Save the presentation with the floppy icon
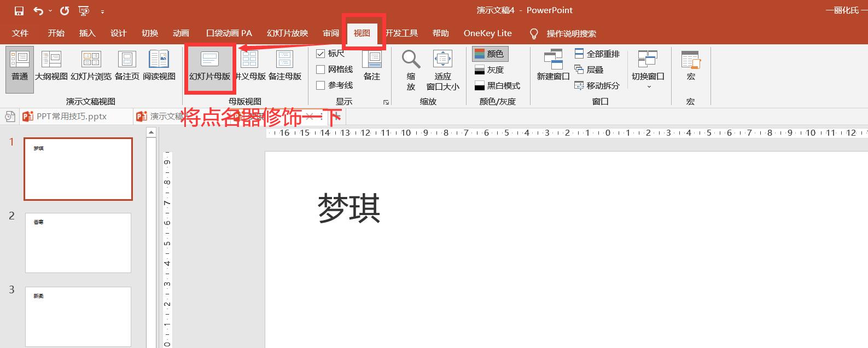The height and width of the screenshot is (348, 868). [19, 11]
